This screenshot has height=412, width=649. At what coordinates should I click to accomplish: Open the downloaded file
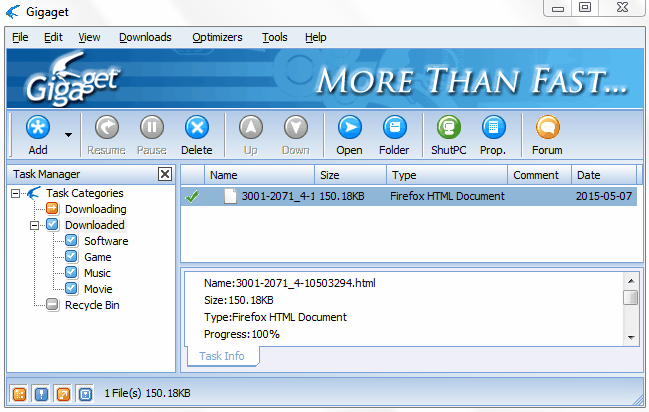point(349,135)
